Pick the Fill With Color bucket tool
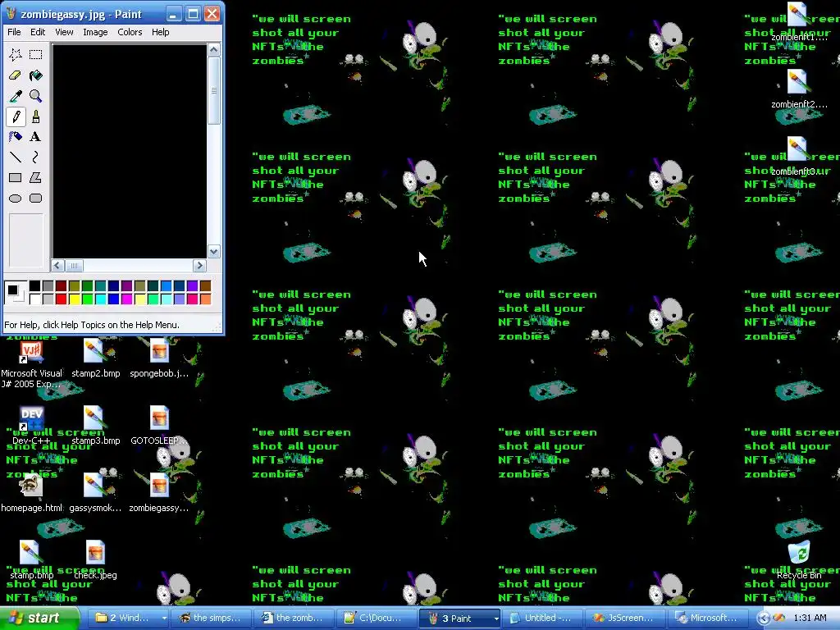The width and height of the screenshot is (840, 630). coord(35,75)
